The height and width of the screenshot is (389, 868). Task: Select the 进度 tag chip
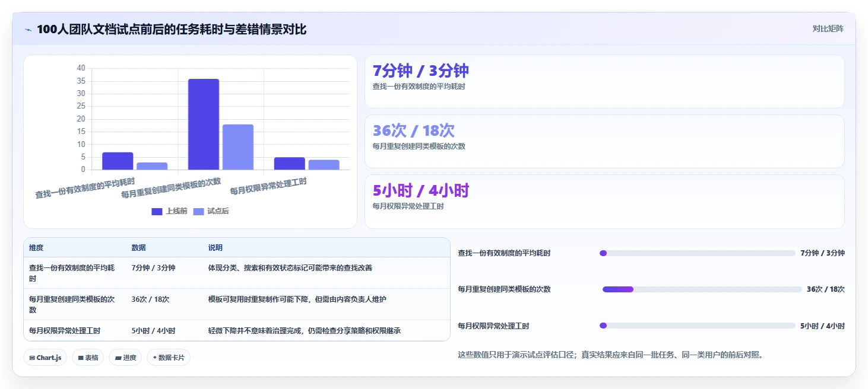pos(125,358)
